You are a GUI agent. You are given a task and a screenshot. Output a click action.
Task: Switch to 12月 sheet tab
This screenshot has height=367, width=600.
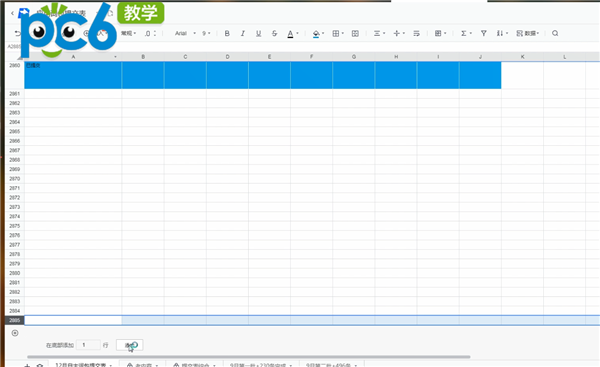(x=83, y=364)
